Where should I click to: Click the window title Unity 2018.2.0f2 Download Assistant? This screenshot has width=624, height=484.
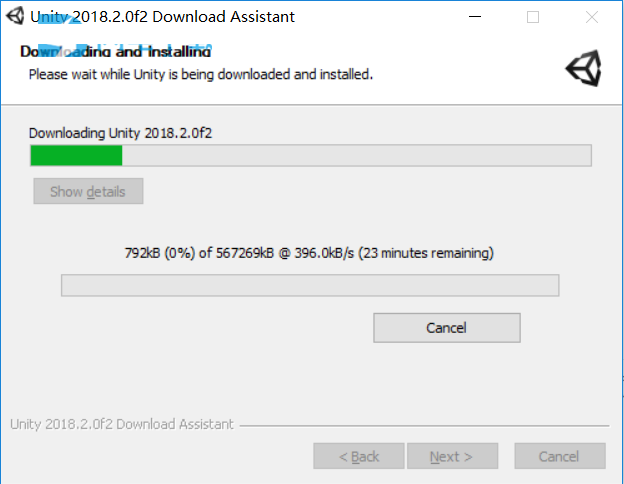click(162, 17)
